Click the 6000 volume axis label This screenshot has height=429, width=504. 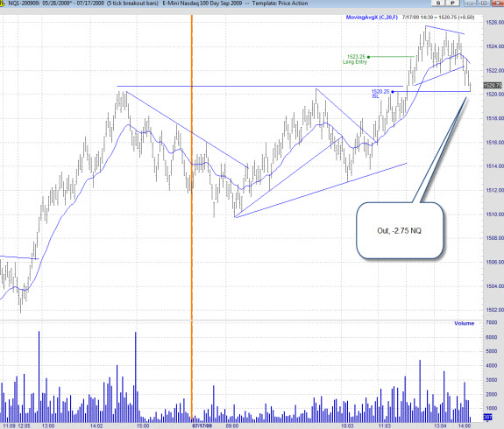click(x=492, y=337)
